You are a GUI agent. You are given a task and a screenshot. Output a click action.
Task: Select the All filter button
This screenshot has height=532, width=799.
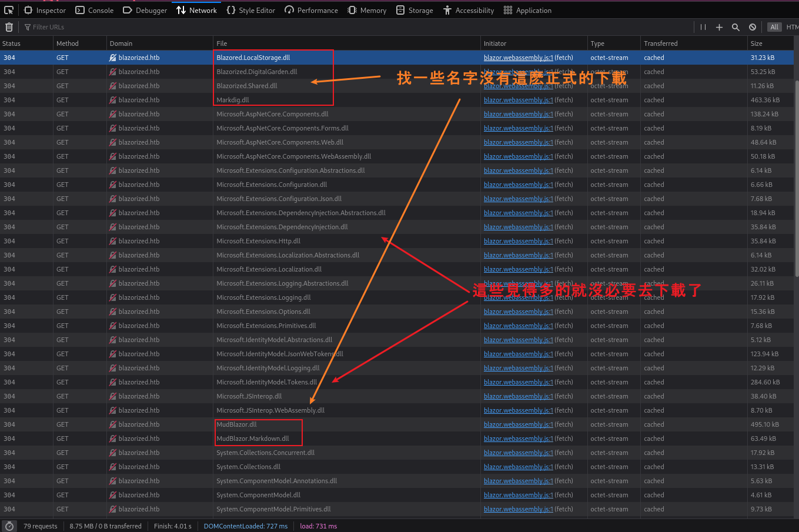coord(774,27)
